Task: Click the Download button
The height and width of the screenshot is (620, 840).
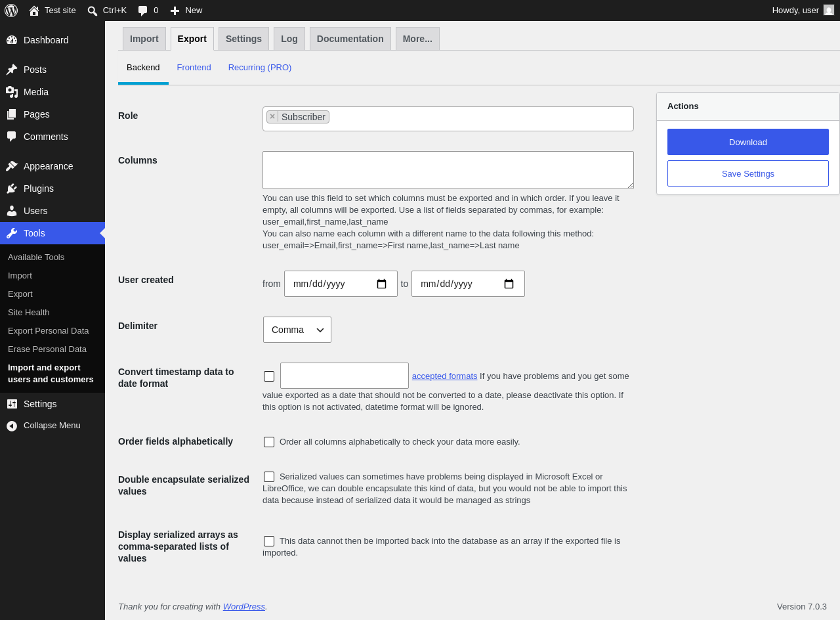Action: (x=748, y=142)
